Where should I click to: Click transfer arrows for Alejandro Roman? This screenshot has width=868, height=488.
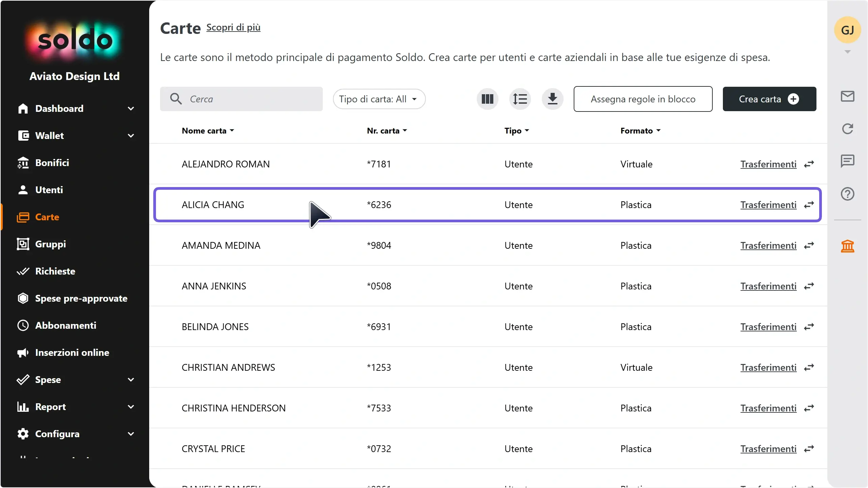[x=809, y=164]
